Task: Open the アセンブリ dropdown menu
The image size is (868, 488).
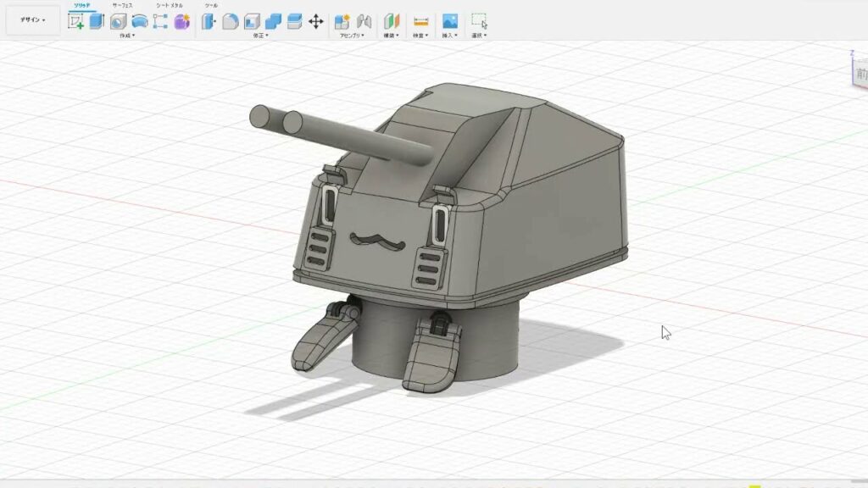Action: [x=353, y=36]
